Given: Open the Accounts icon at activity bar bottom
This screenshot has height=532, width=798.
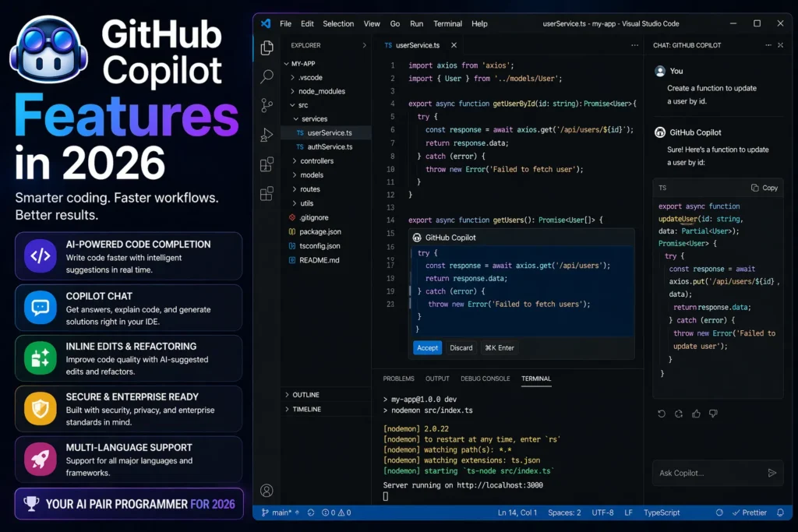Looking at the screenshot, I should coord(267,490).
